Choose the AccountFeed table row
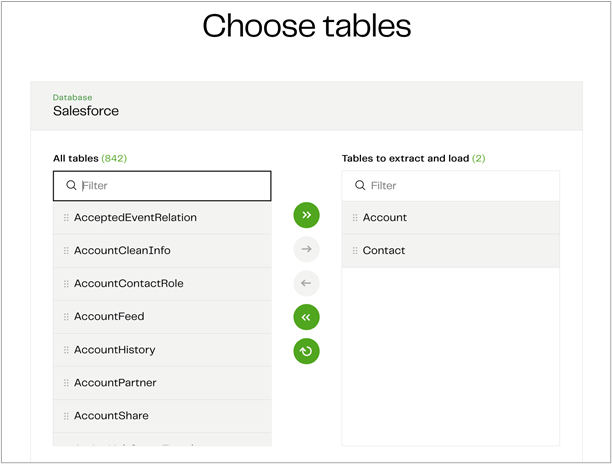Screen dimensions: 612x464 point(109,317)
